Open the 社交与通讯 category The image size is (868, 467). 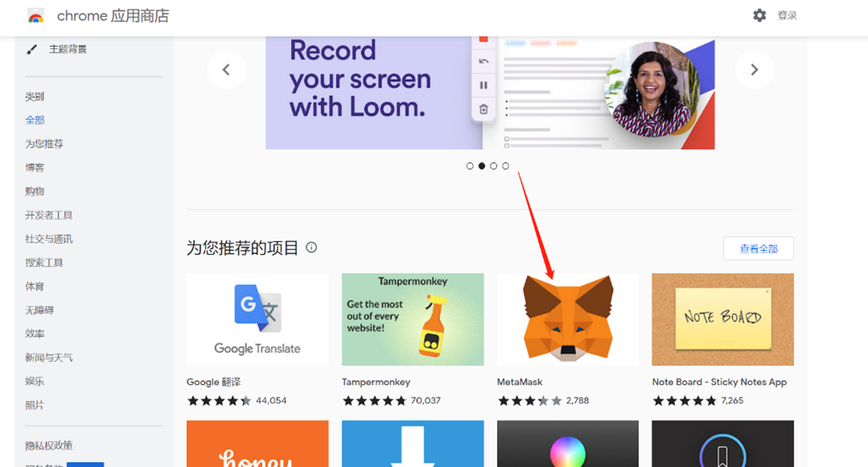tap(48, 239)
